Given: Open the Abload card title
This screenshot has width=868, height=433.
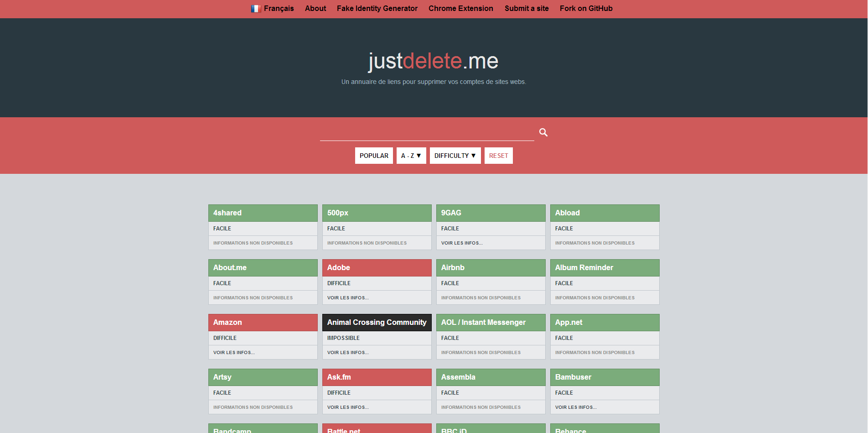Looking at the screenshot, I should click(x=605, y=213).
